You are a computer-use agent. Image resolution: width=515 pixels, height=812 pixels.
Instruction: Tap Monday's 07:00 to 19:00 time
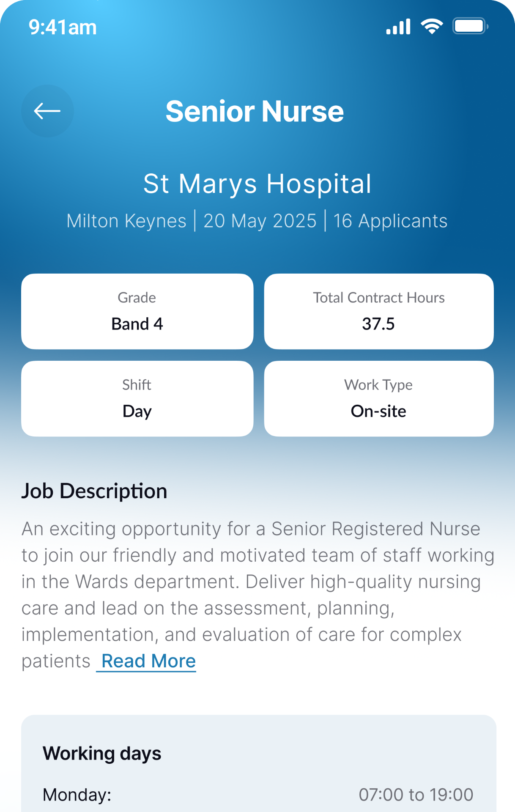pyautogui.click(x=416, y=795)
